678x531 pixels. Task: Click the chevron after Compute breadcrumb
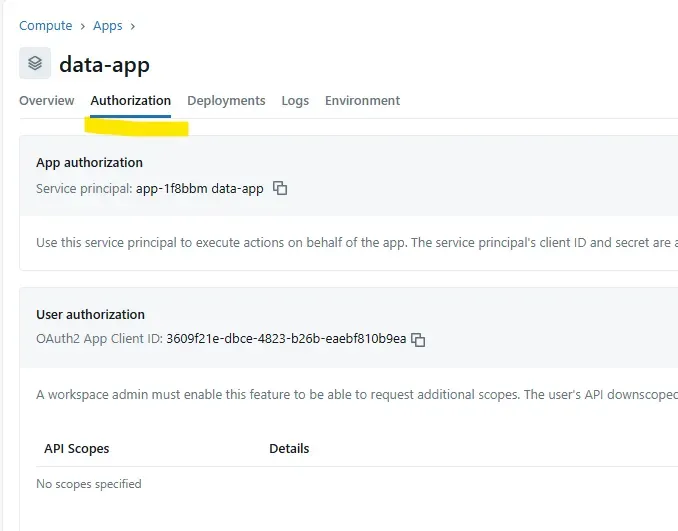tap(83, 26)
